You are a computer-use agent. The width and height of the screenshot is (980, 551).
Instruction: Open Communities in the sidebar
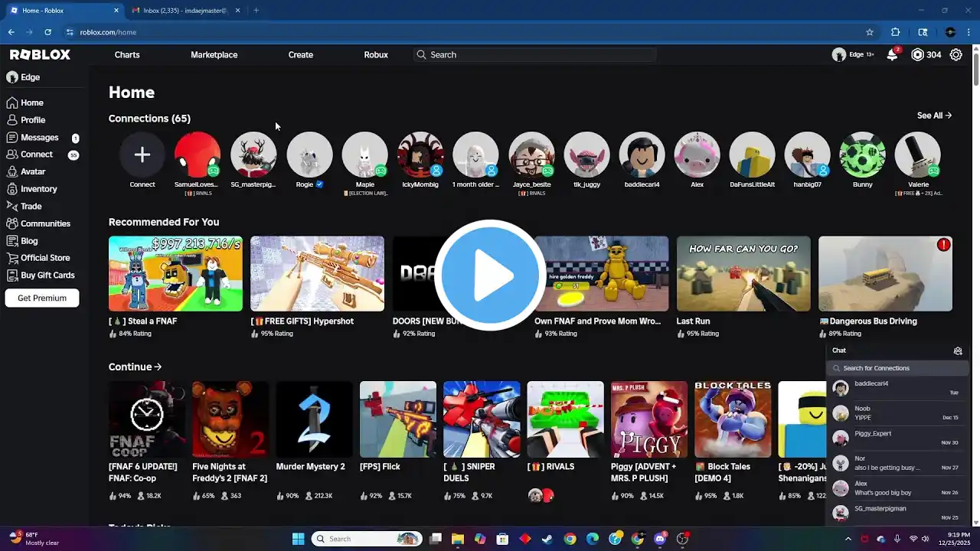coord(45,223)
